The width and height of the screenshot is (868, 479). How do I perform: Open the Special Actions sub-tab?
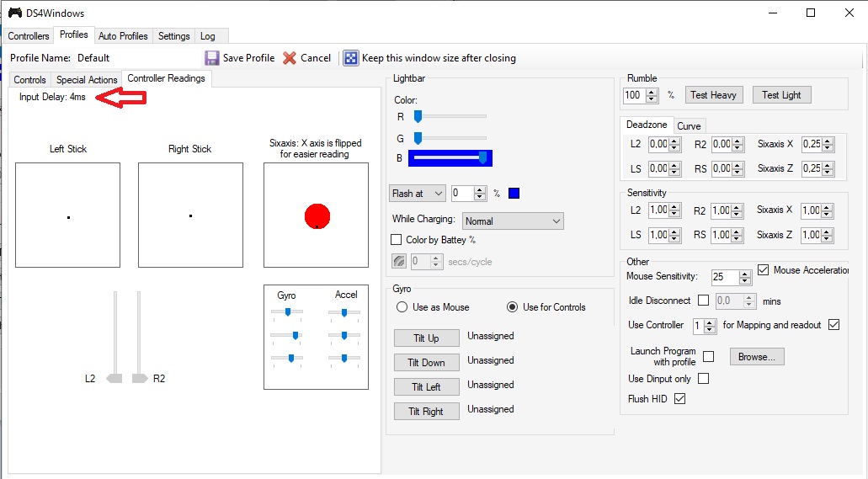tap(87, 80)
